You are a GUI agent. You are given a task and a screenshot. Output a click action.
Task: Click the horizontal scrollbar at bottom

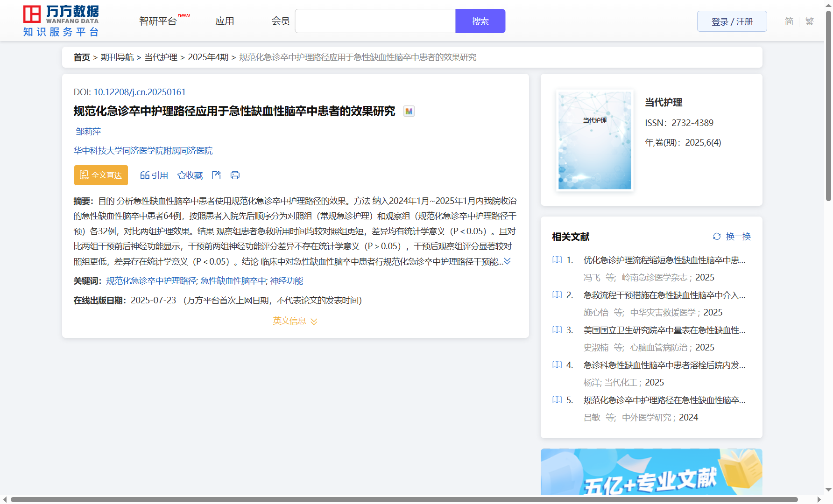coord(404,500)
